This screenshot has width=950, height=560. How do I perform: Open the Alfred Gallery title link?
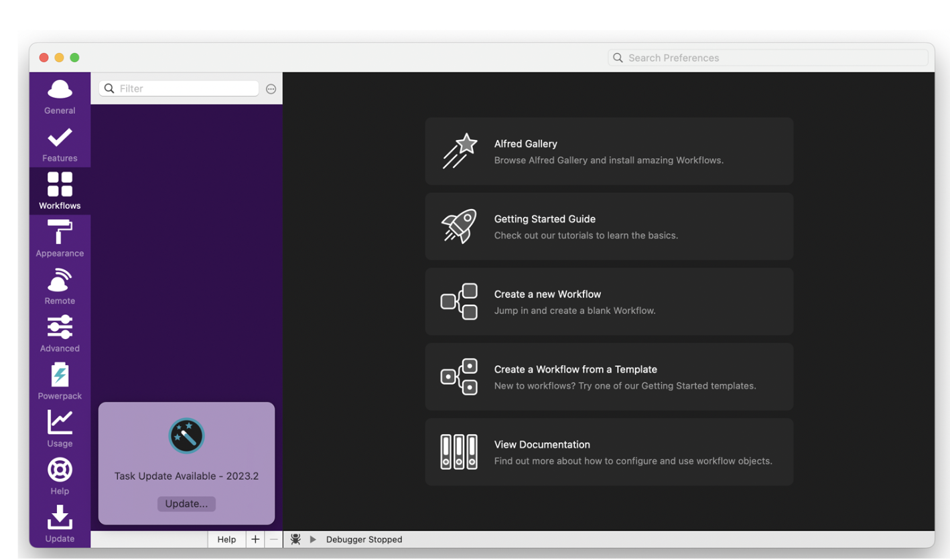(x=526, y=144)
